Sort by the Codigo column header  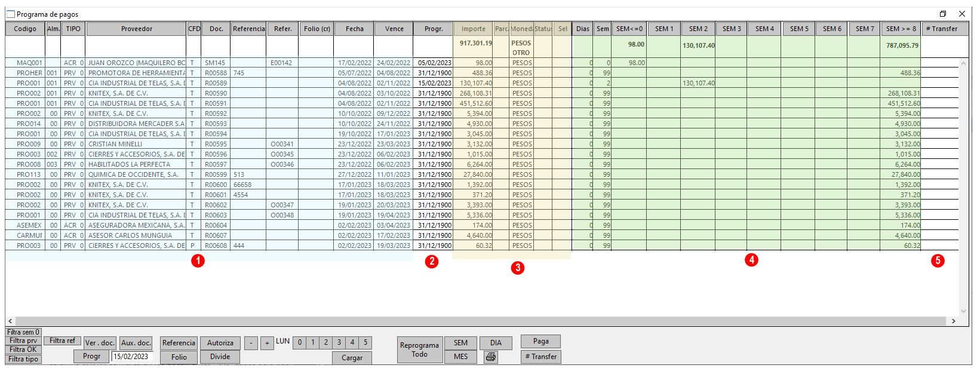(25, 29)
